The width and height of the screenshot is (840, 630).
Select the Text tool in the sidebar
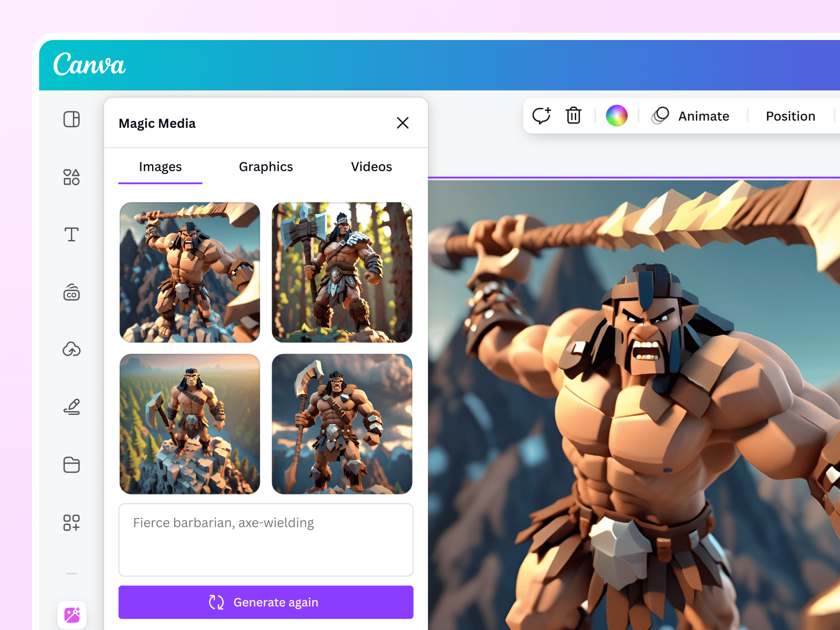coord(71,234)
